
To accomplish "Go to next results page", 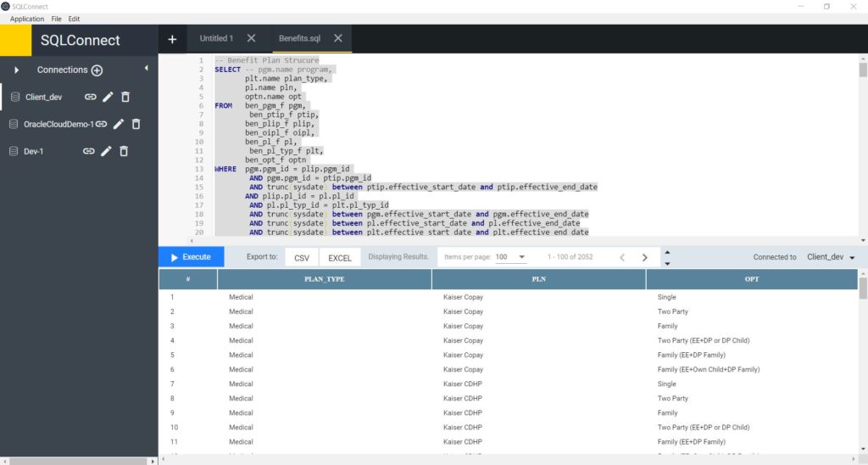I will [645, 257].
